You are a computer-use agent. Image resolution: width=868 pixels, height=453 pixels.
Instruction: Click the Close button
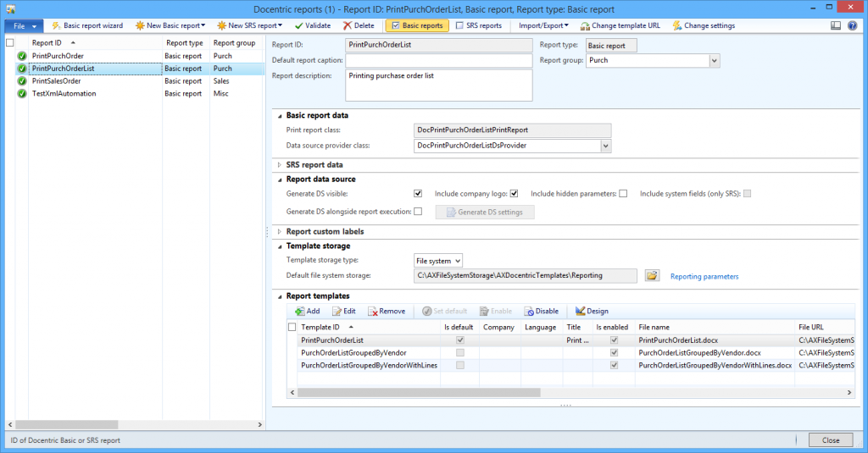831,439
